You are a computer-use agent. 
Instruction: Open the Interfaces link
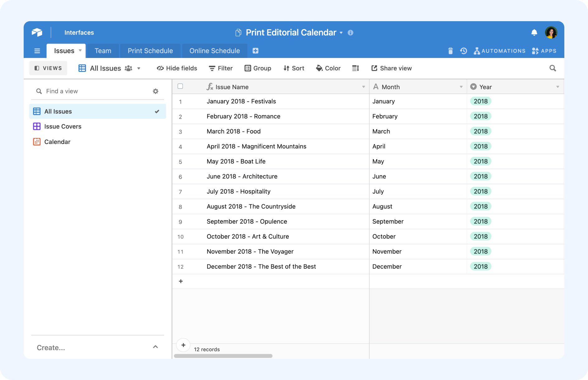pyautogui.click(x=79, y=33)
